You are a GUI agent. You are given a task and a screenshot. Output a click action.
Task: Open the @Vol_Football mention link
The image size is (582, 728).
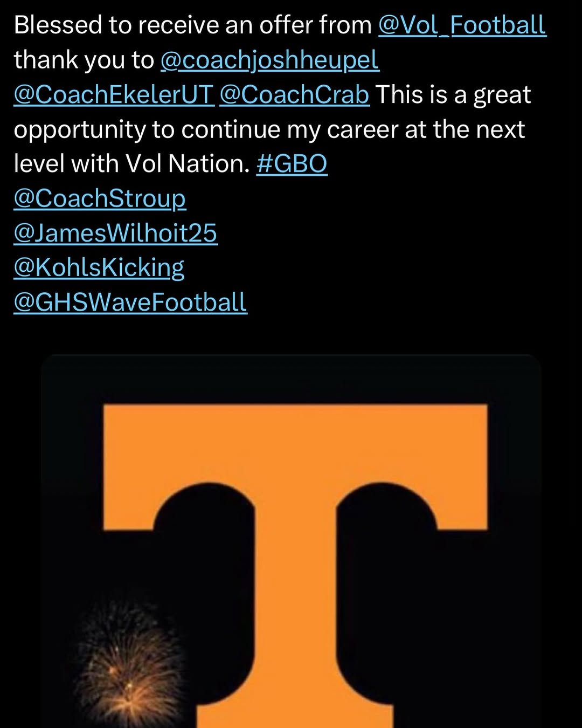(x=462, y=25)
